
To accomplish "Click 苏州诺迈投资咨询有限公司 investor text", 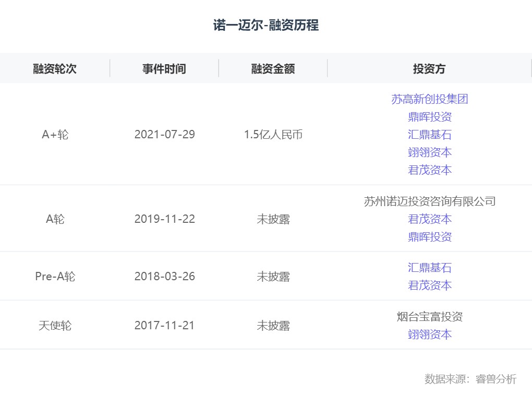I will point(430,201).
